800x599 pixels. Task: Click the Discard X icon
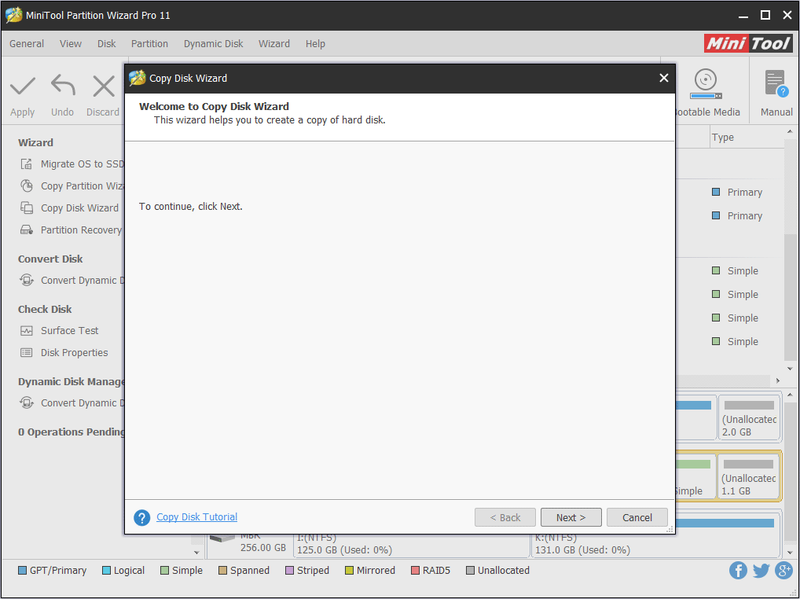[x=104, y=86]
